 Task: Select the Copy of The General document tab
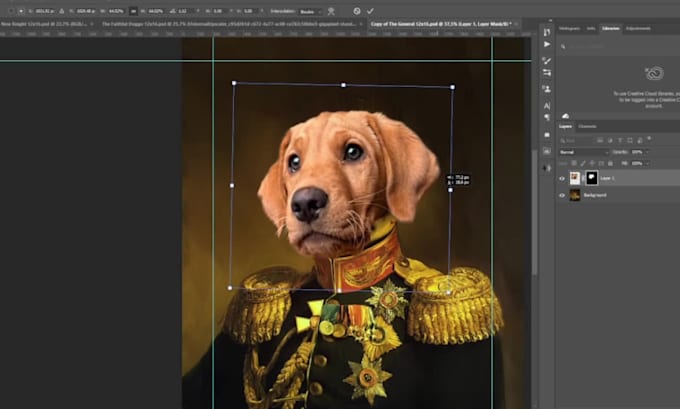click(441, 24)
